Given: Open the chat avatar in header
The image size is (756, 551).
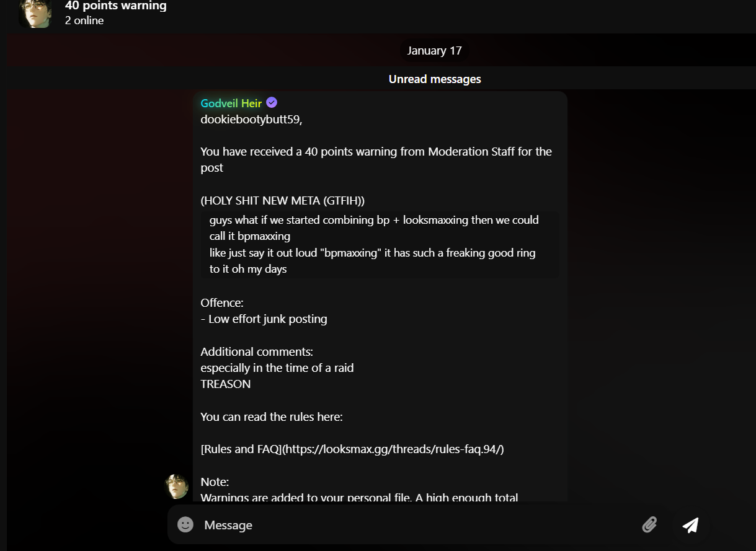Looking at the screenshot, I should point(35,13).
